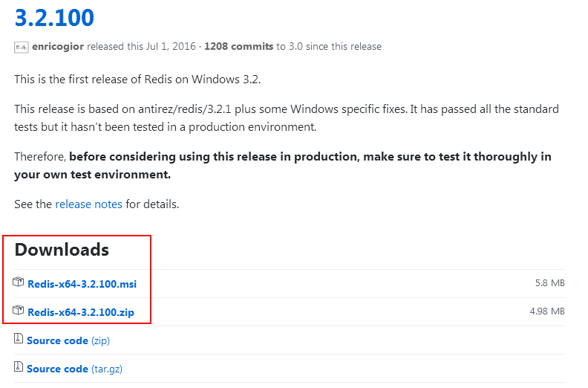The image size is (588, 388).
Task: Click the Jul 1, 2016 release date
Action: coord(163,46)
